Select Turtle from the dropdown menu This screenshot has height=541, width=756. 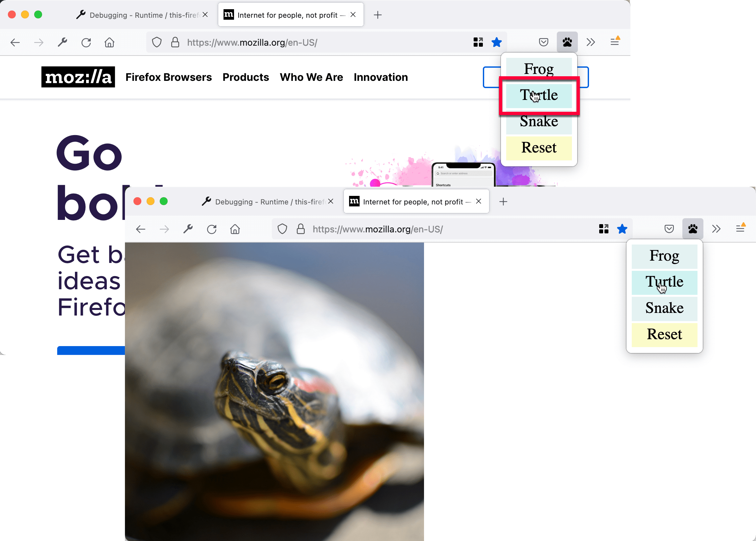[x=539, y=95]
